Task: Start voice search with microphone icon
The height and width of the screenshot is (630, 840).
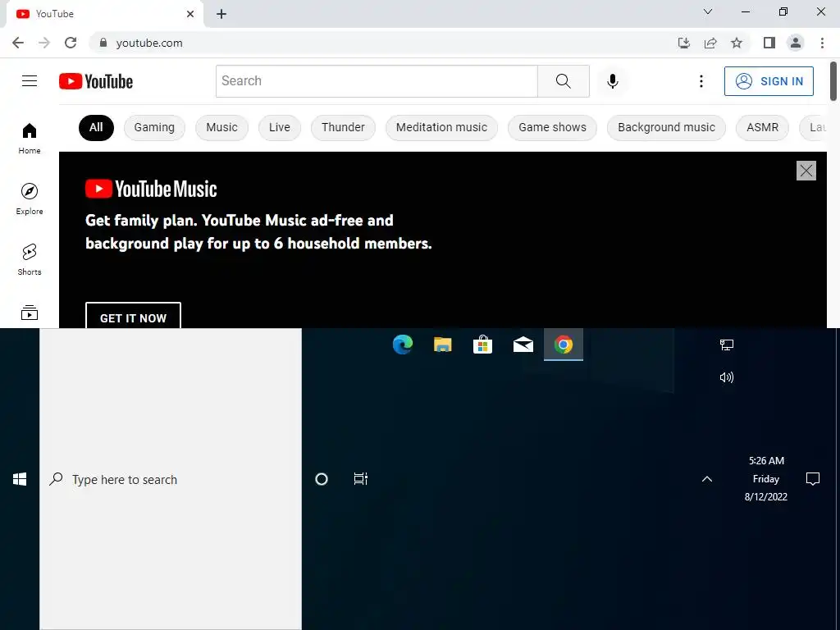Action: (612, 81)
